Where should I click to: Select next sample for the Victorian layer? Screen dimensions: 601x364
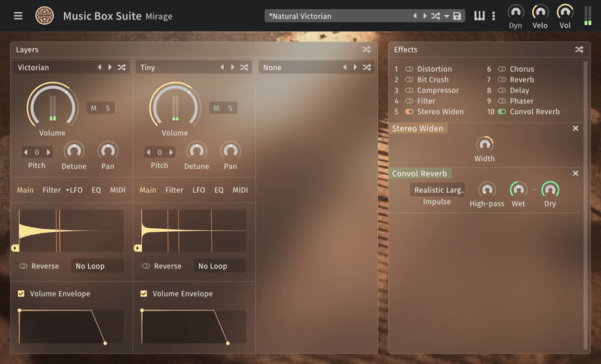tap(110, 68)
